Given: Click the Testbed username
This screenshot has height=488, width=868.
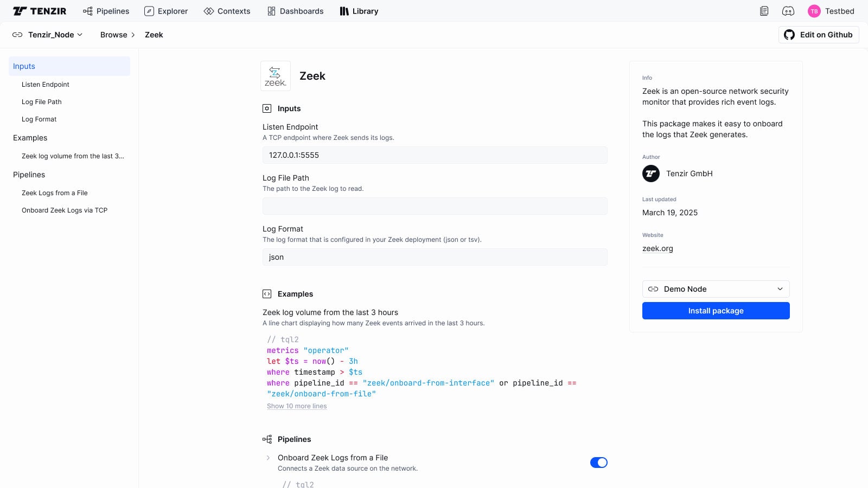Looking at the screenshot, I should (840, 11).
